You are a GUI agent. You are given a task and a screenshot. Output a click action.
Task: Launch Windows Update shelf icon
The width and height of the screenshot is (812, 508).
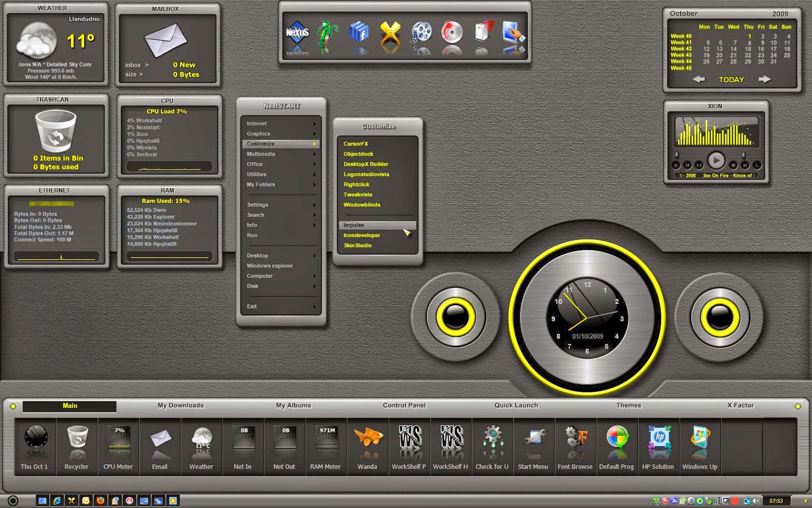pos(700,447)
